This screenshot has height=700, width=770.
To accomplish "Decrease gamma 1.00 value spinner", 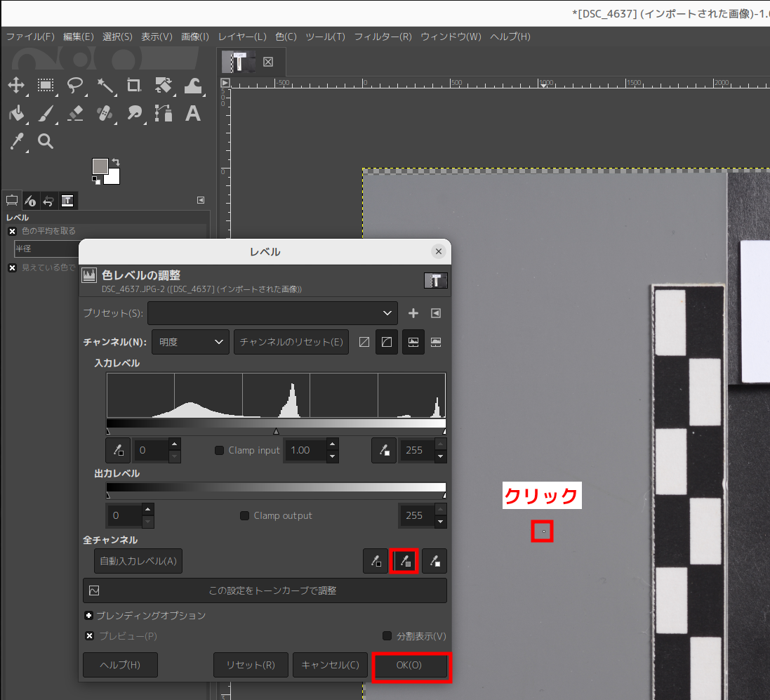I will tap(333, 456).
